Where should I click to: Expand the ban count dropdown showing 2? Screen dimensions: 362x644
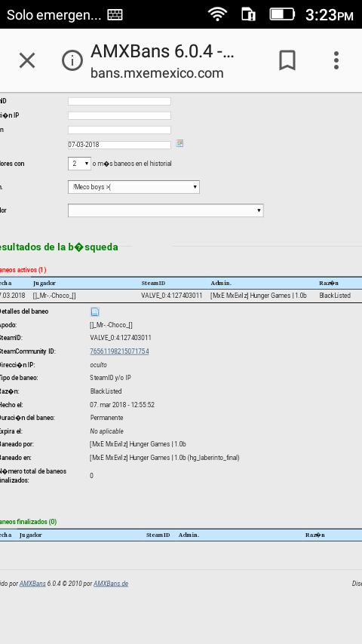click(x=79, y=164)
